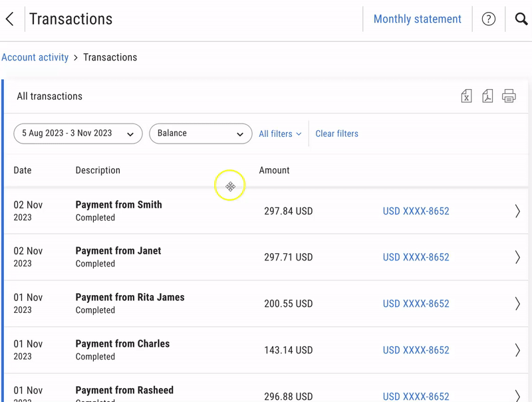This screenshot has width=532, height=402.
Task: Sort by the Date column header
Action: [23, 170]
